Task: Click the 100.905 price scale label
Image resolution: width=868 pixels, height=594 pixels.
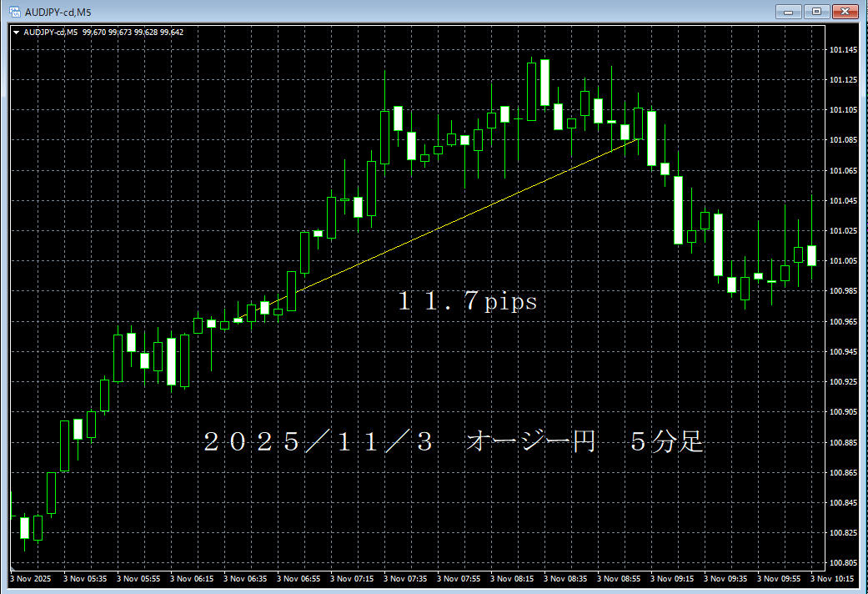Action: 843,411
